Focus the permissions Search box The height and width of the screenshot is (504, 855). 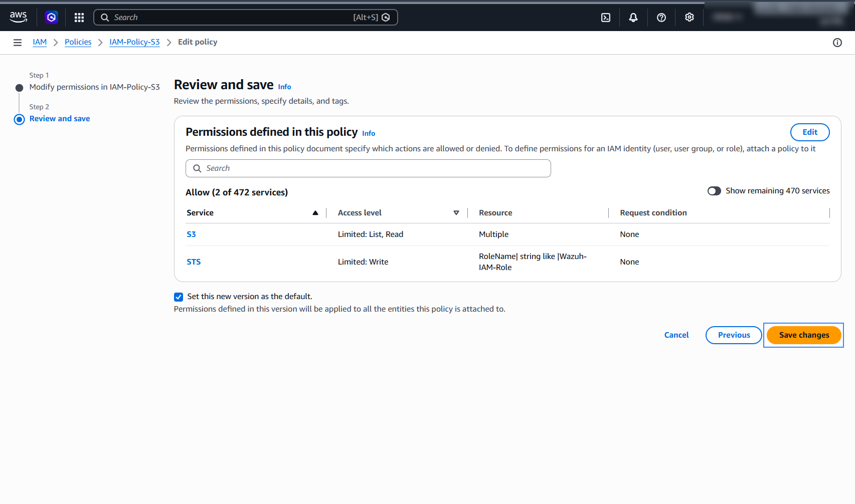tap(368, 168)
